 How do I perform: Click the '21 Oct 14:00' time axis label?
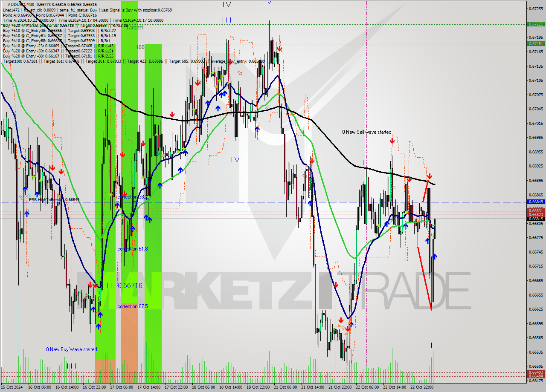(313, 387)
